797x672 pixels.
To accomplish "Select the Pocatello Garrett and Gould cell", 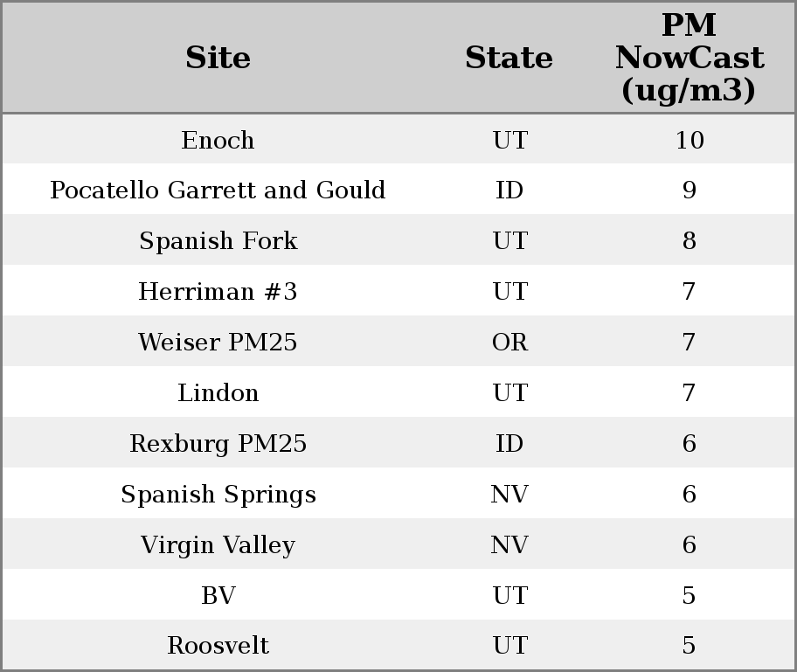I will tap(218, 191).
